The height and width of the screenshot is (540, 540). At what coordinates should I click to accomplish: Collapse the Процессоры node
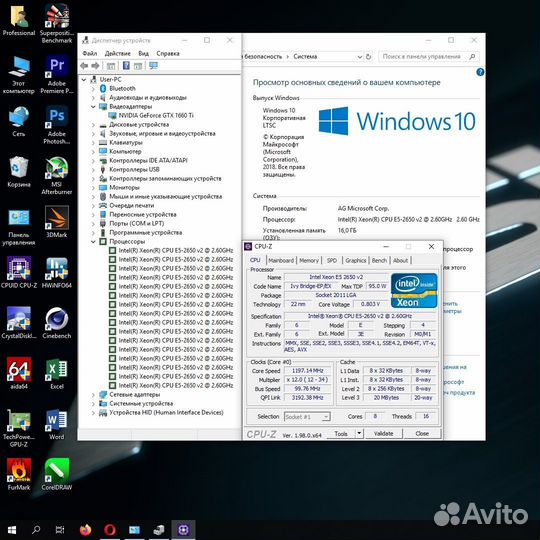tap(93, 242)
